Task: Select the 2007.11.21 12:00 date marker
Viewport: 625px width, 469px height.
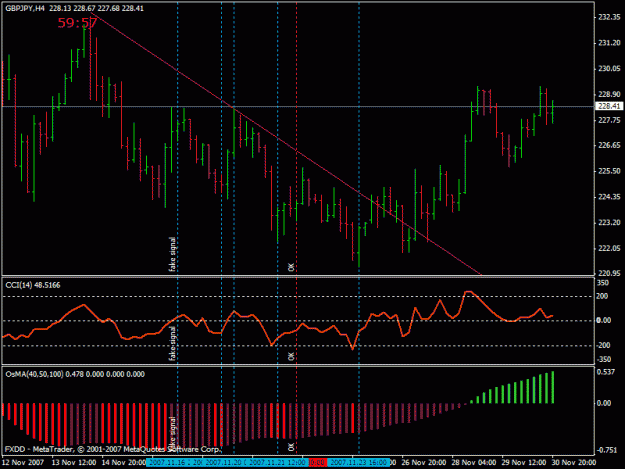Action: click(x=277, y=463)
